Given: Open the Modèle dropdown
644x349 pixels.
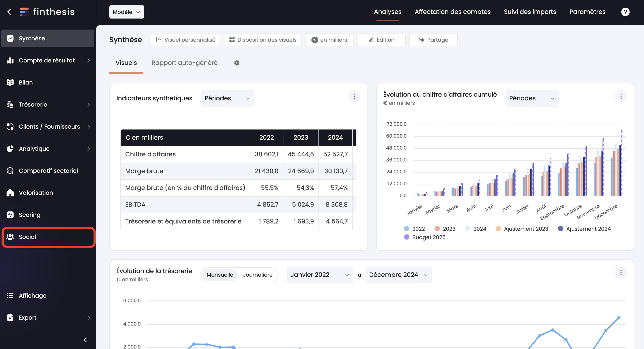Looking at the screenshot, I should 127,12.
